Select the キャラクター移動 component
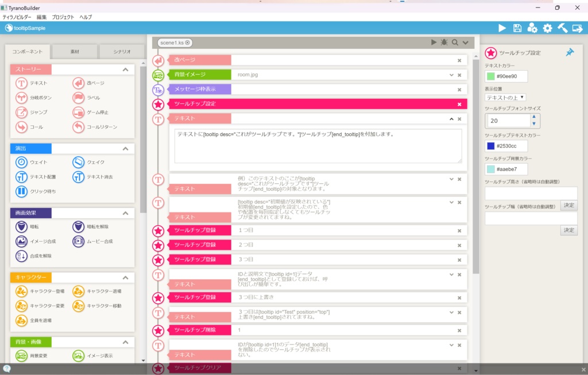Image resolution: width=588 pixels, height=375 pixels. [97, 306]
